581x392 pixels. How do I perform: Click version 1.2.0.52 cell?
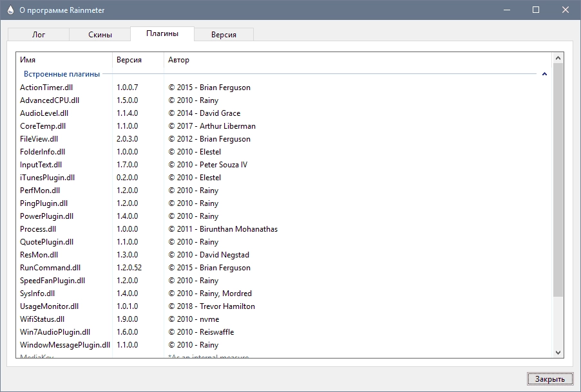tap(129, 268)
